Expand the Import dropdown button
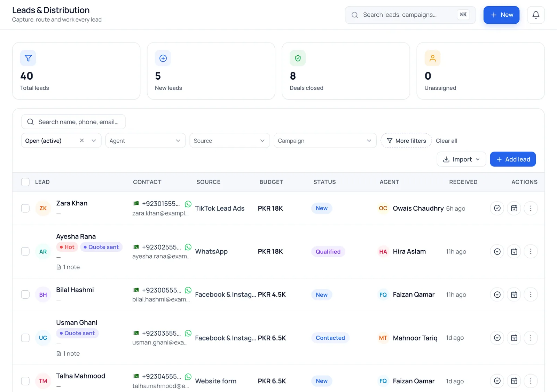557x392 pixels. click(x=461, y=159)
